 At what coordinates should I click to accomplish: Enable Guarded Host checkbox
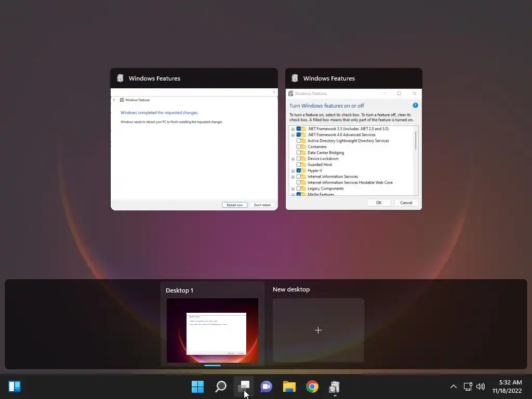tap(299, 165)
